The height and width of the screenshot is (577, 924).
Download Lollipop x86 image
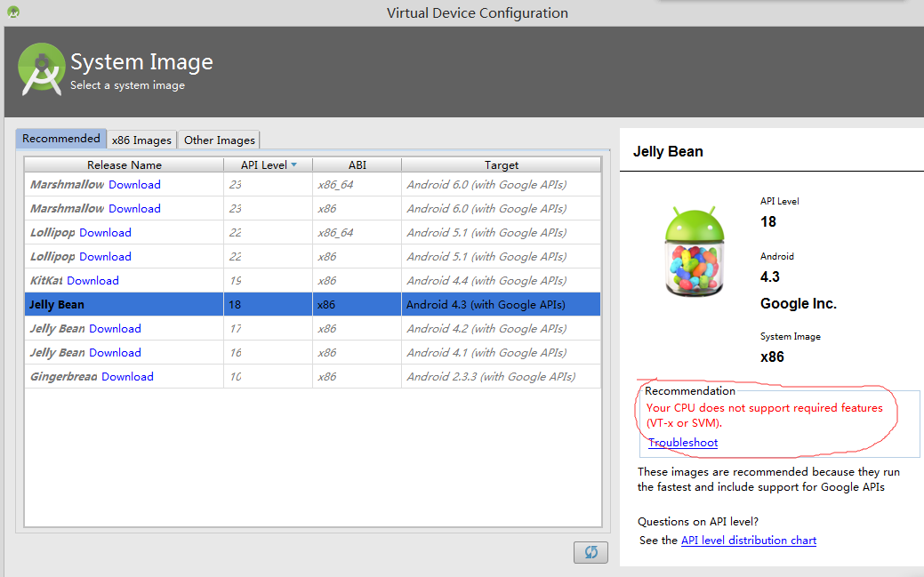click(105, 257)
